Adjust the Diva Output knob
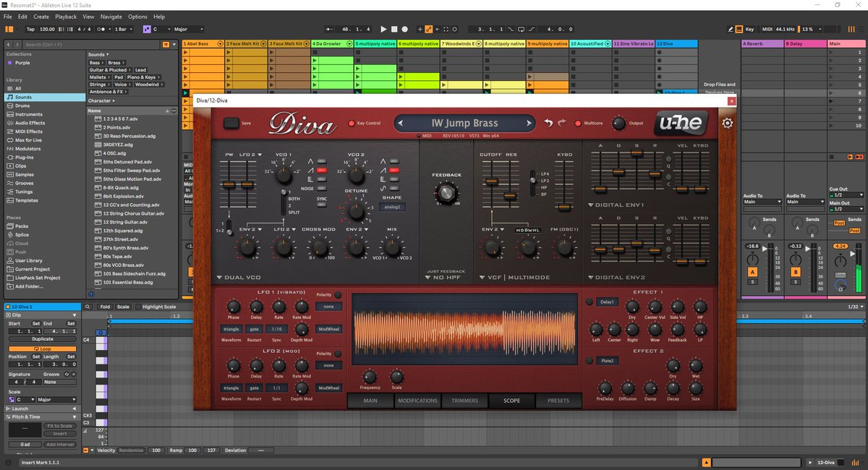This screenshot has width=868, height=470. coord(618,123)
